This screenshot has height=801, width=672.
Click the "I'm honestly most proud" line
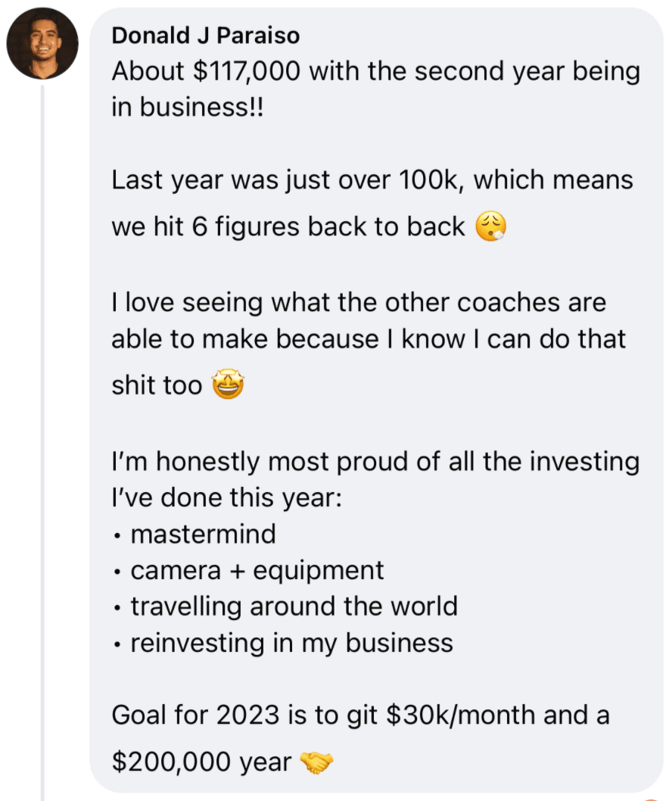375,461
